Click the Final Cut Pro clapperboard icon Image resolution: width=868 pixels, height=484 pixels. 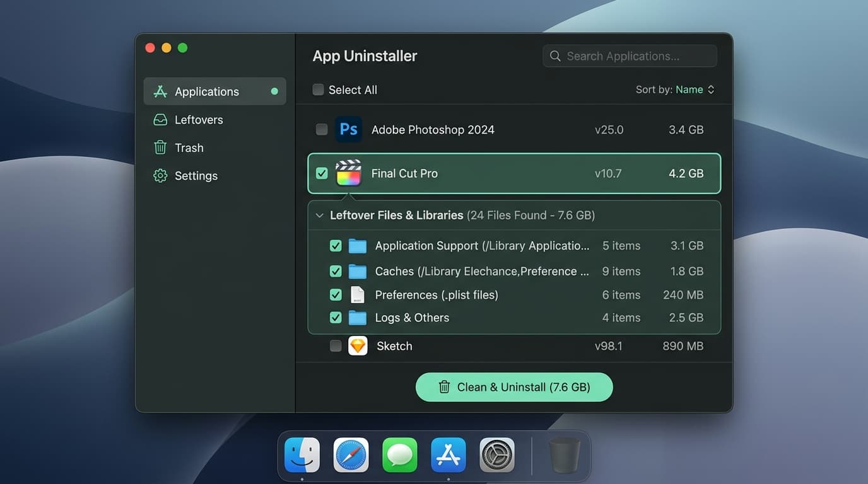pos(348,173)
